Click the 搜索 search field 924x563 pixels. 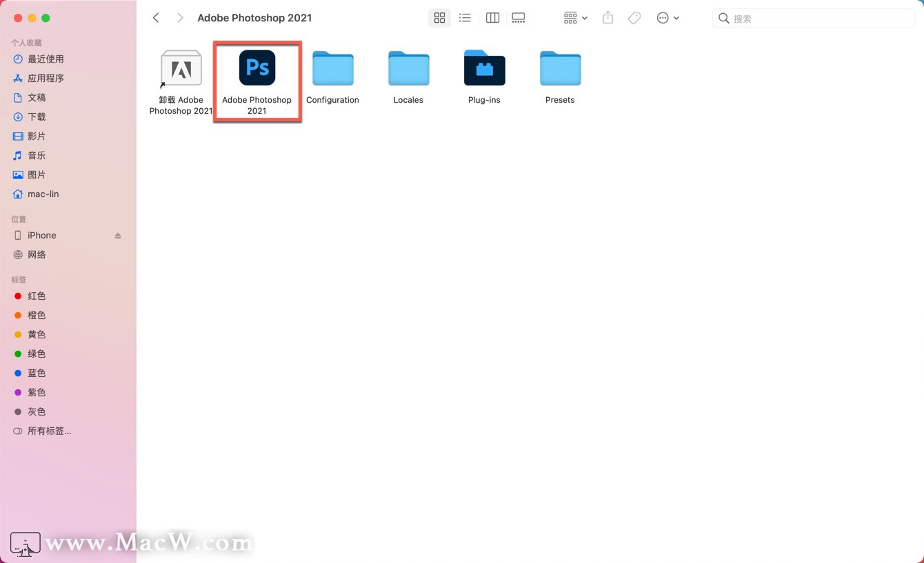coord(814,19)
